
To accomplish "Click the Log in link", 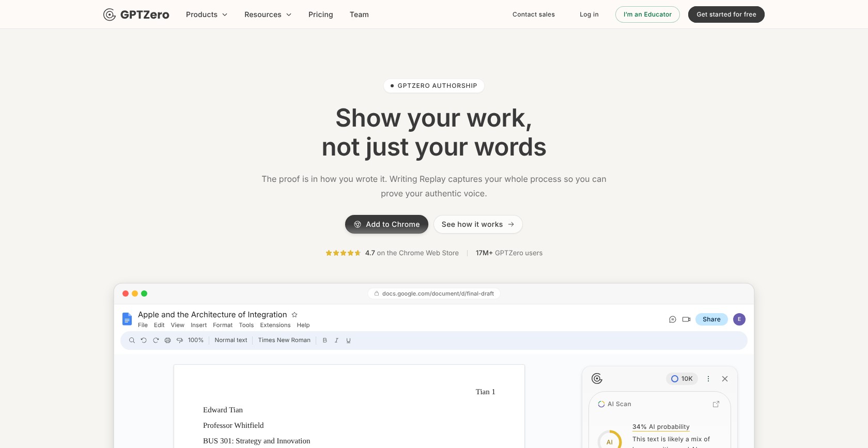I will pyautogui.click(x=589, y=14).
